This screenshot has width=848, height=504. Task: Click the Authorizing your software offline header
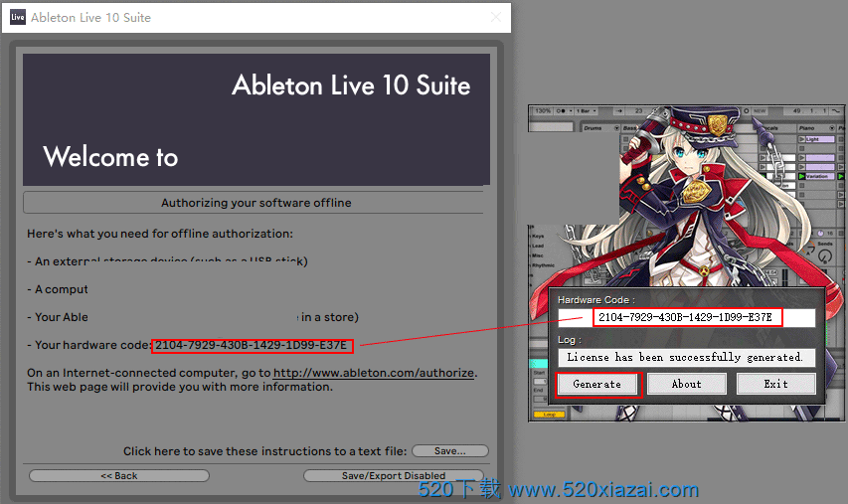(255, 203)
